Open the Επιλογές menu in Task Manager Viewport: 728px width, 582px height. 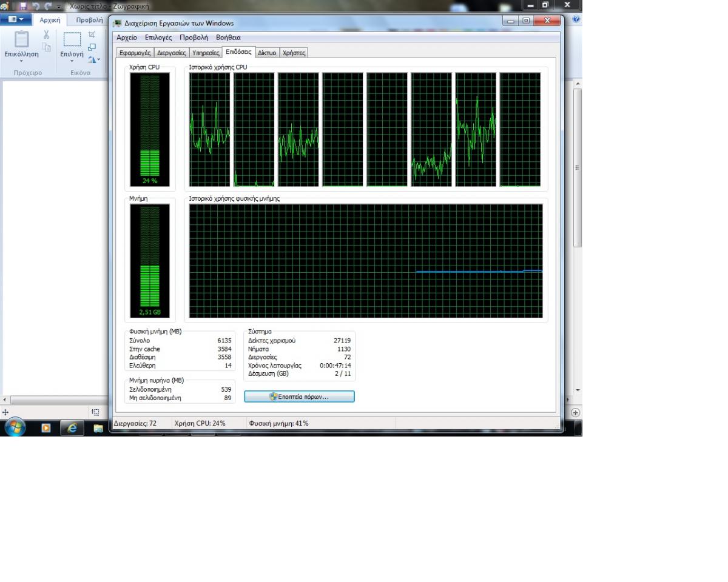point(158,38)
